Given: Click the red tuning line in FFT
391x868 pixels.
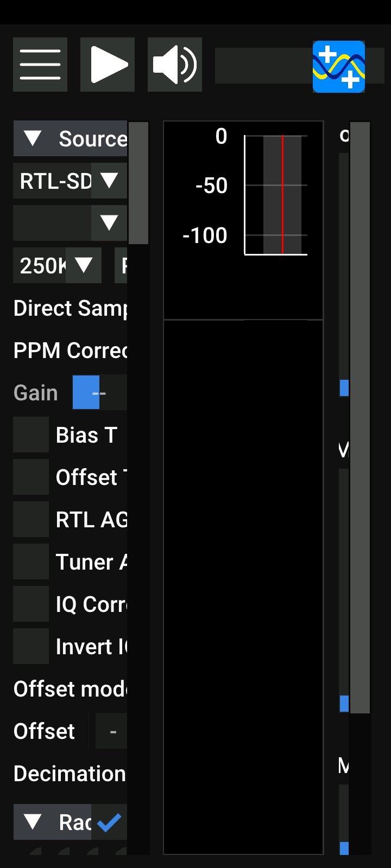Looking at the screenshot, I should point(282,195).
